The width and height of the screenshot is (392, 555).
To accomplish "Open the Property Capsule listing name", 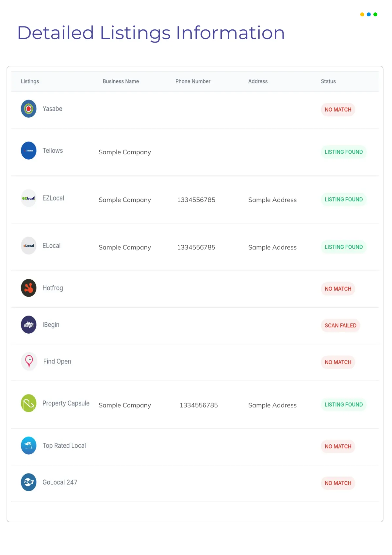I will click(x=66, y=403).
